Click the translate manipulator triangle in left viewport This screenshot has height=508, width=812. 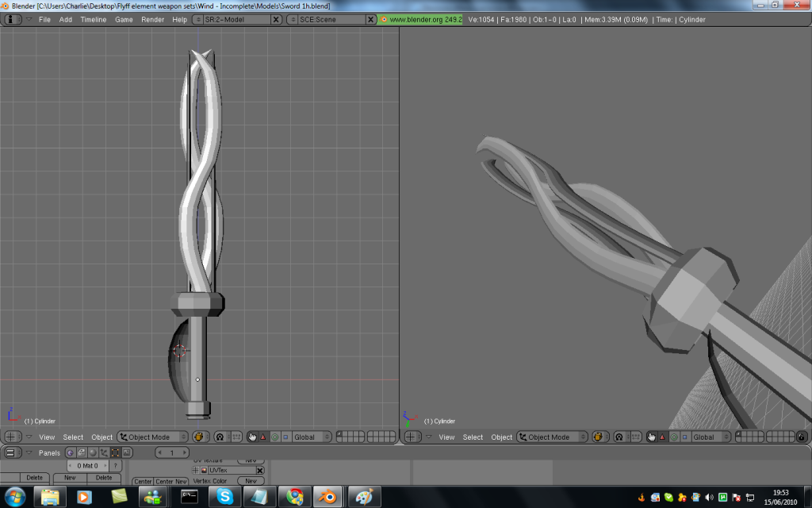[263, 437]
